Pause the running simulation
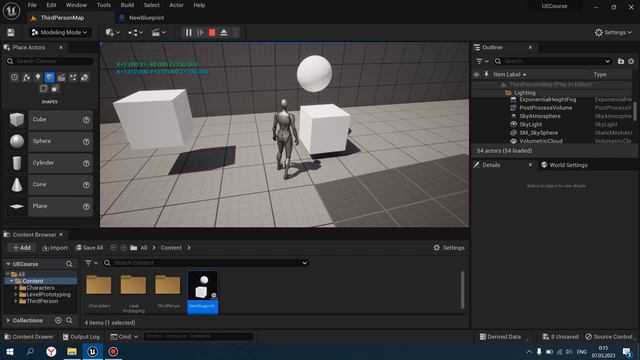This screenshot has width=640, height=360. 189,32
